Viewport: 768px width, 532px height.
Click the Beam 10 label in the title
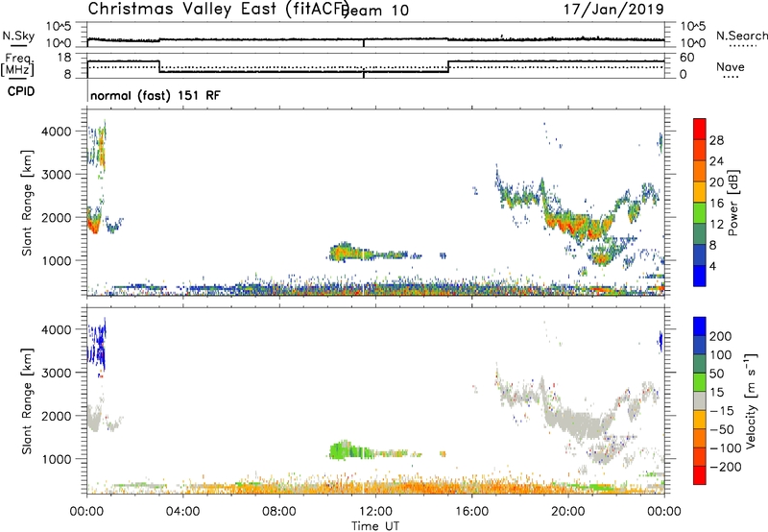[375, 11]
